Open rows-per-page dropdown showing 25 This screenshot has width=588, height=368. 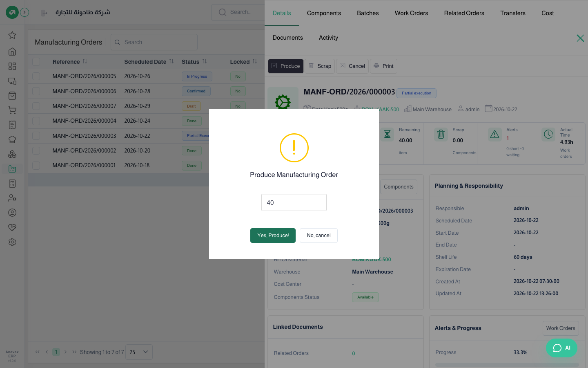(x=139, y=352)
